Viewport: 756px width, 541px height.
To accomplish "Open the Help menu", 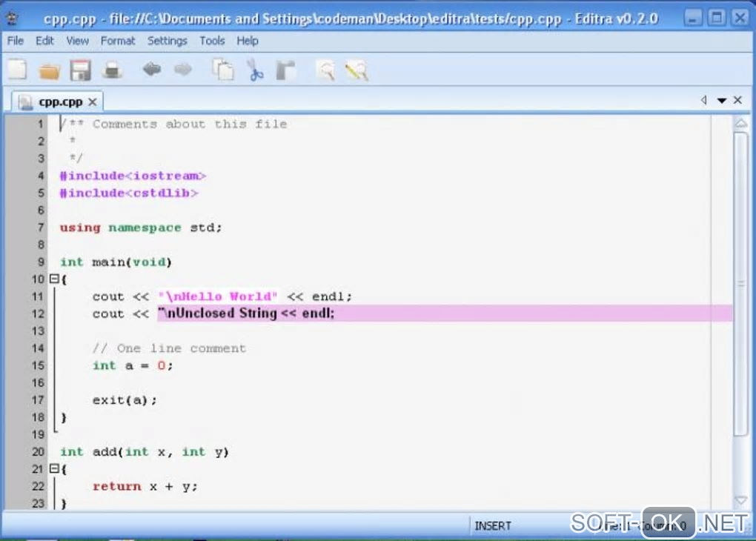I will pos(248,41).
